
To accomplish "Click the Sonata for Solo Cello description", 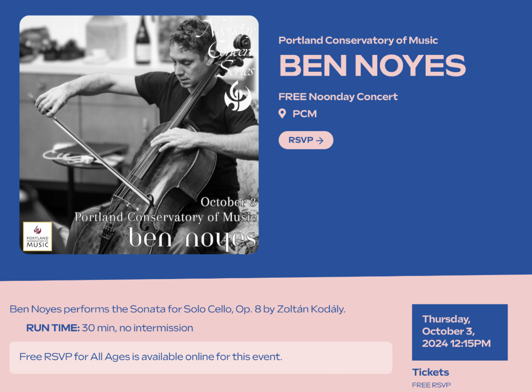I will point(177,309).
